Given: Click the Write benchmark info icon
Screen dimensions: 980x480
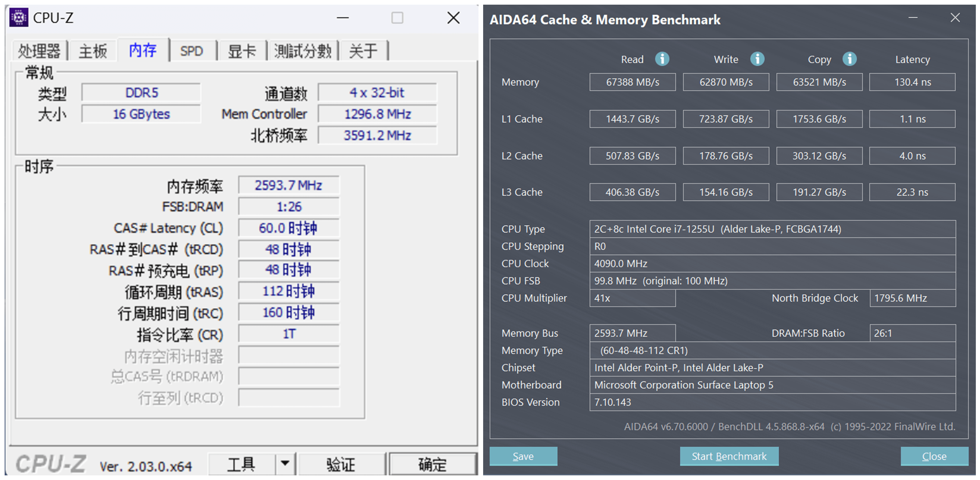Looking at the screenshot, I should pyautogui.click(x=757, y=59).
